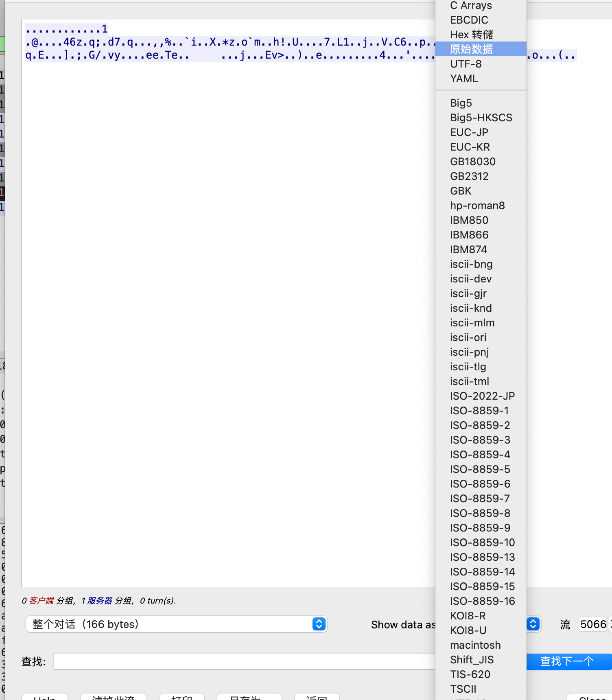Open the 整个对话 (166 bytes) dropdown
Image resolution: width=612 pixels, height=700 pixels.
point(176,624)
